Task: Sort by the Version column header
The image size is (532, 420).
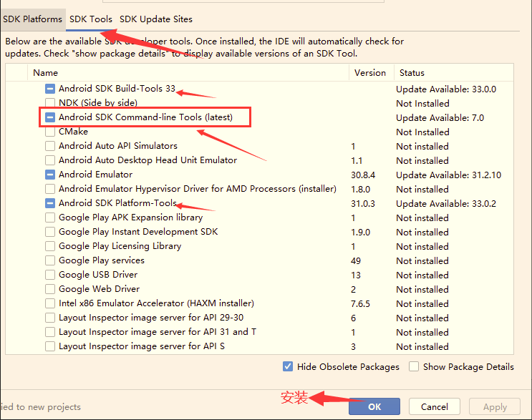Action: pyautogui.click(x=369, y=72)
